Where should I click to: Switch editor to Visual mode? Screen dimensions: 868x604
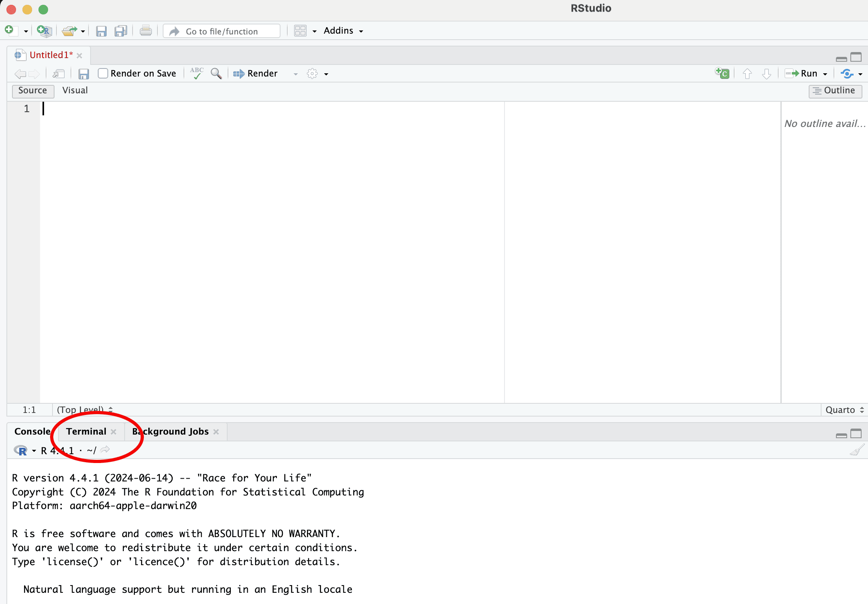75,91
